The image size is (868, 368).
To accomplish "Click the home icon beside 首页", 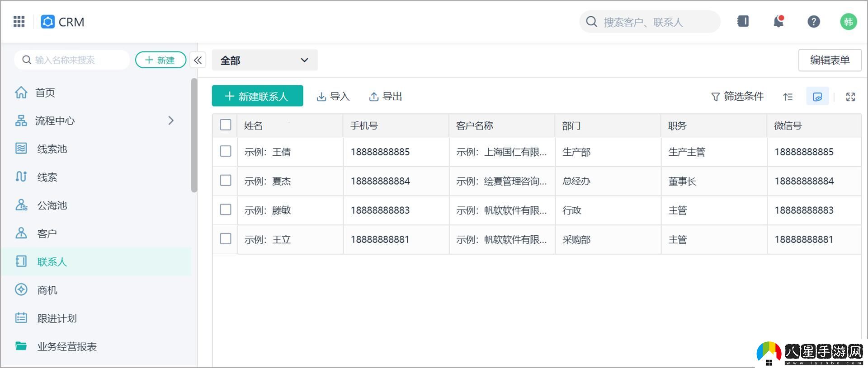I will click(21, 92).
